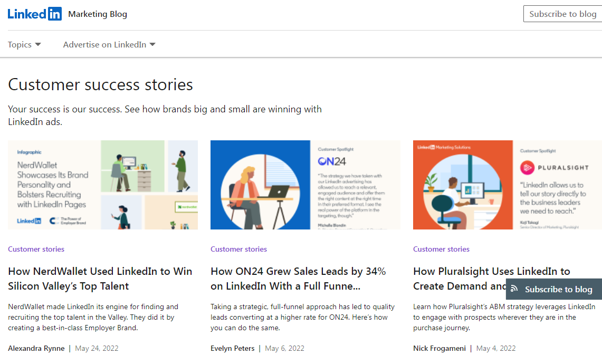Open the ON24 customer spotlight thumbnail

tap(305, 185)
